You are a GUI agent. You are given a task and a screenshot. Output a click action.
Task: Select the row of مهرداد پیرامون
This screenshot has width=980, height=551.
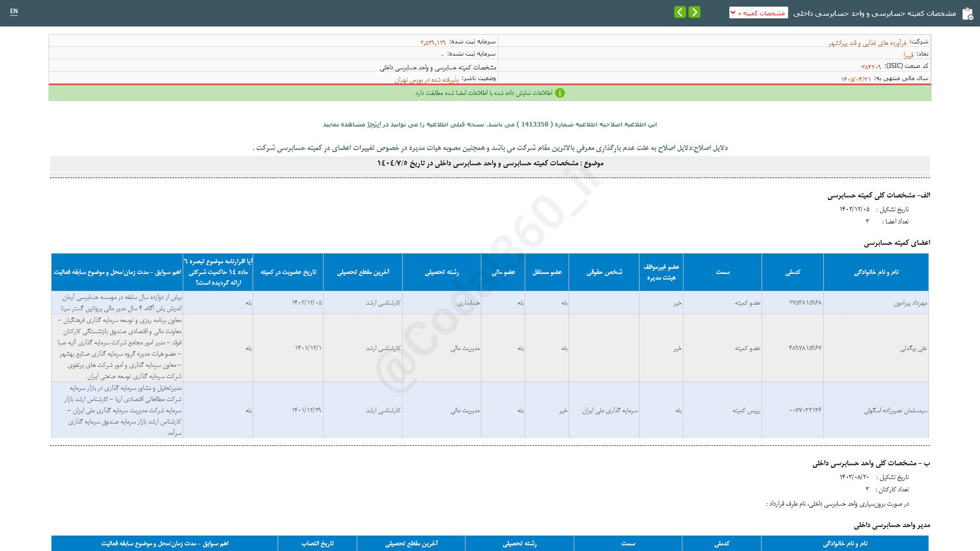[x=910, y=303]
